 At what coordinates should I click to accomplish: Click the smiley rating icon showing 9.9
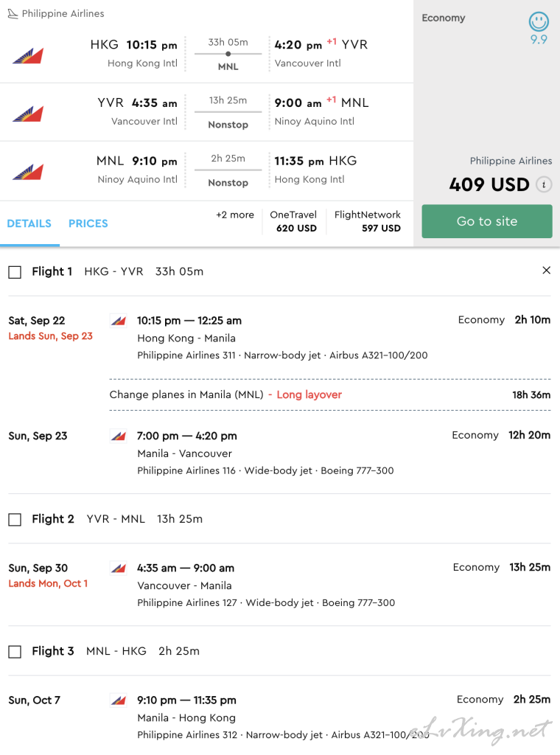click(539, 21)
